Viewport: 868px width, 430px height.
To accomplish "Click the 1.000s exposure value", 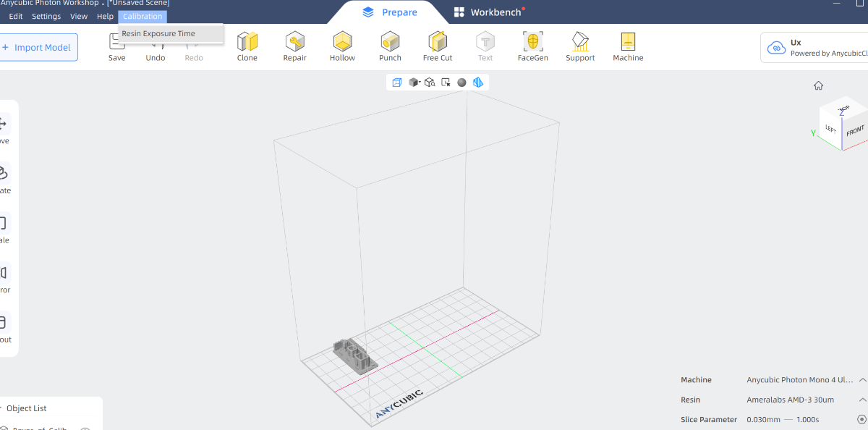I will 807,419.
